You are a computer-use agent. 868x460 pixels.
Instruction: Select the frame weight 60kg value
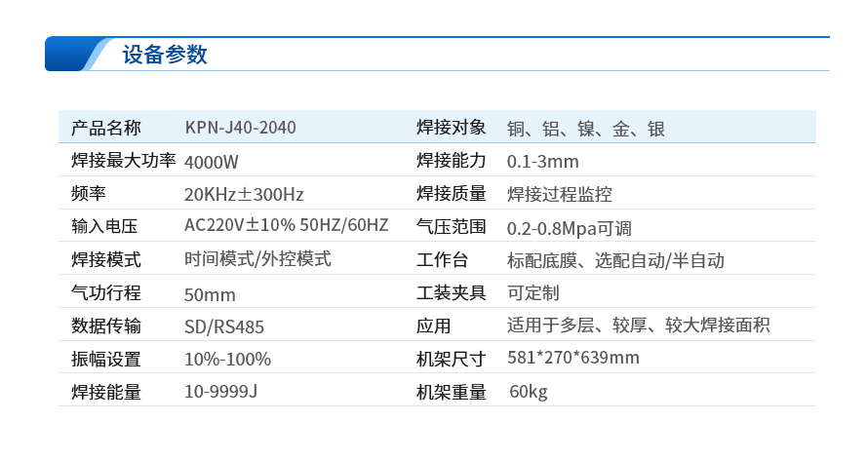tap(529, 392)
